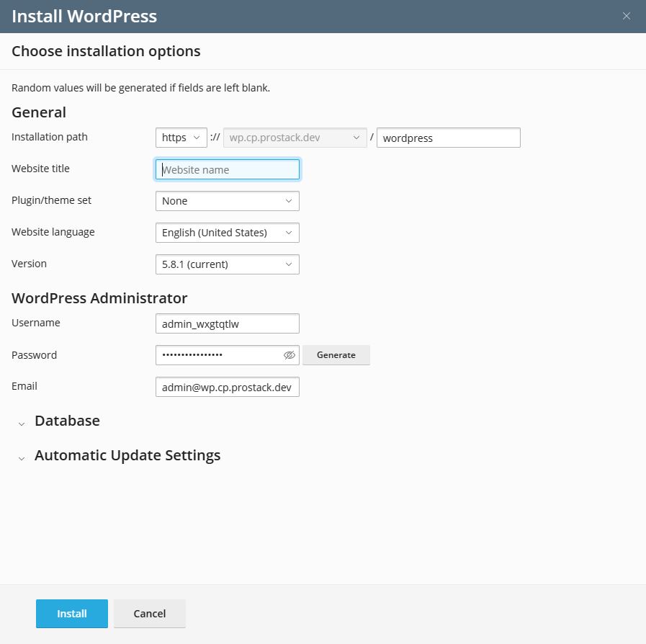The image size is (646, 644).
Task: Open the Version 5.8.1 dropdown
Action: click(227, 264)
